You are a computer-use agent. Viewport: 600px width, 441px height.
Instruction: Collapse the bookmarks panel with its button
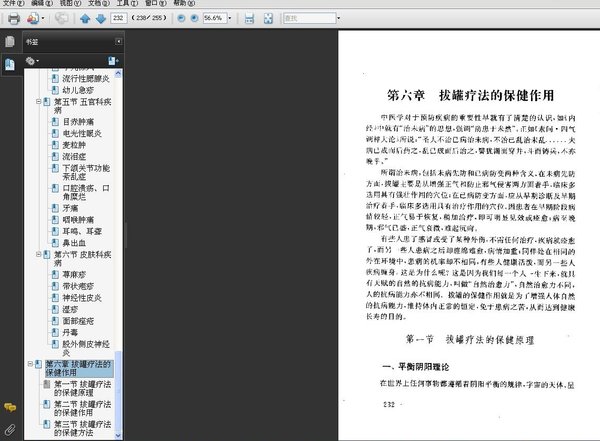tap(119, 41)
